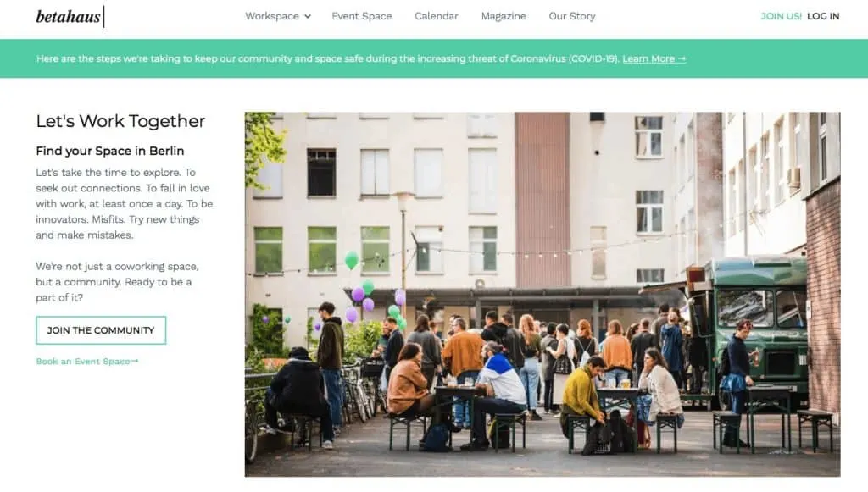Screen dimensions: 868x492
Task: Click the "We're not just a coworking space" paragraph
Action: pos(117,282)
